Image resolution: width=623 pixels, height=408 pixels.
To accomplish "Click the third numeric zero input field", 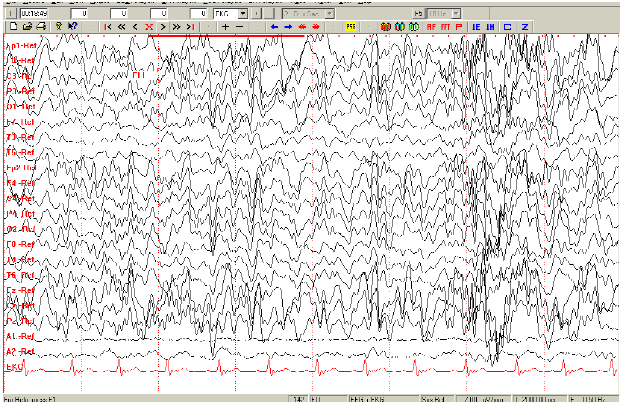I will pos(159,14).
